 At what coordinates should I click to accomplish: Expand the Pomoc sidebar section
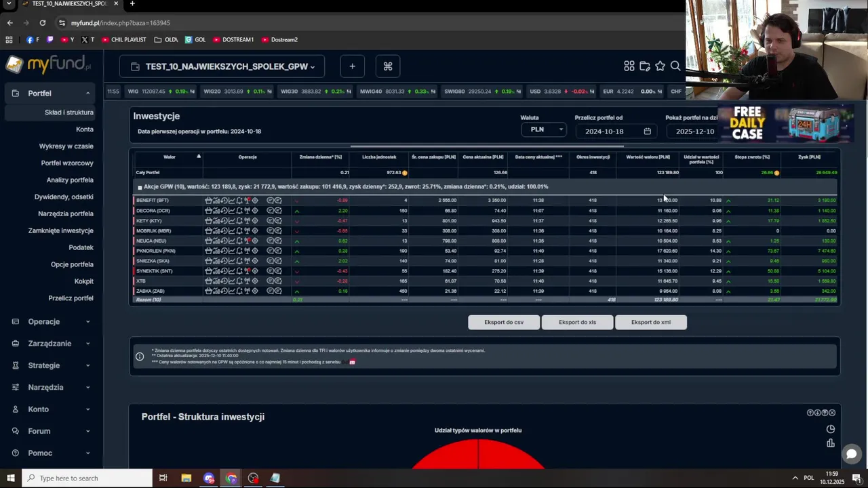tap(52, 453)
